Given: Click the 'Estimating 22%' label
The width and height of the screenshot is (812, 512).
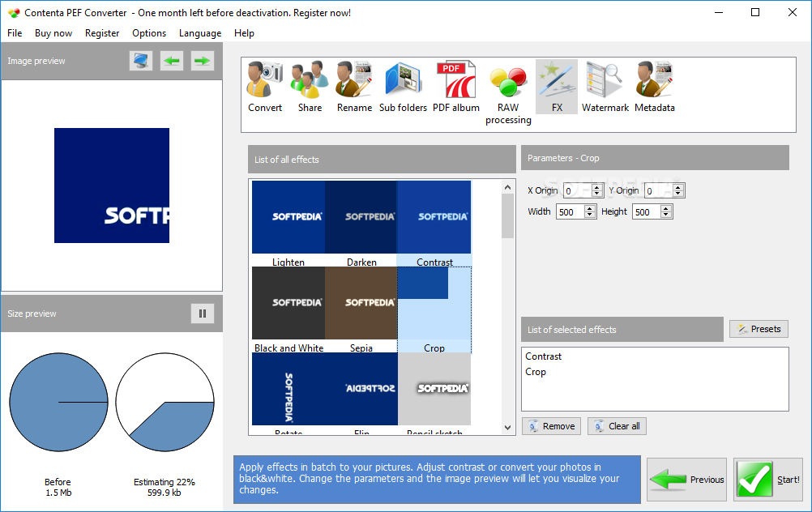Looking at the screenshot, I should pos(165,482).
